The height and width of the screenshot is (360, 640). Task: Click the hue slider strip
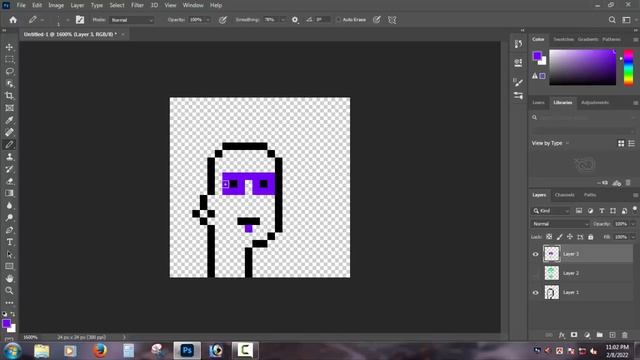629,67
